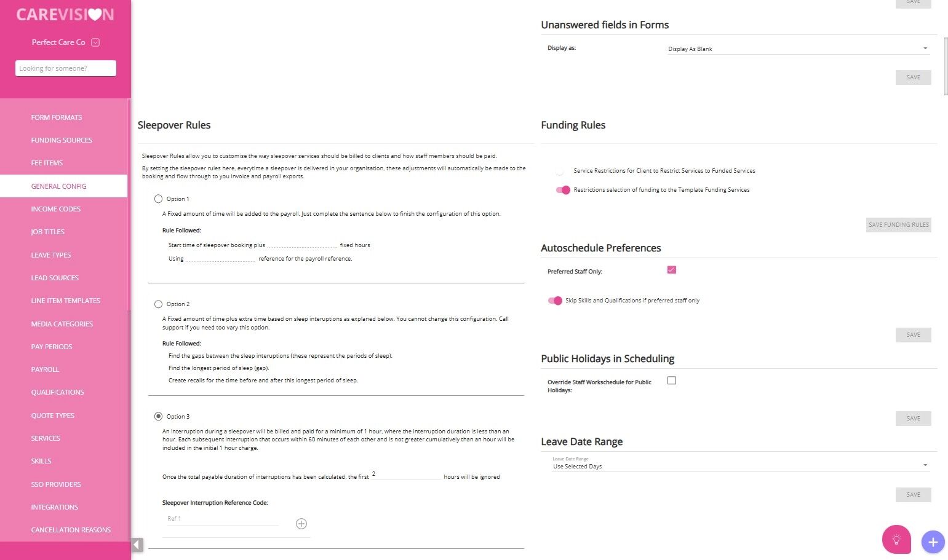This screenshot has width=948, height=560.
Task: Expand the Leave Date Range dropdown
Action: click(739, 465)
